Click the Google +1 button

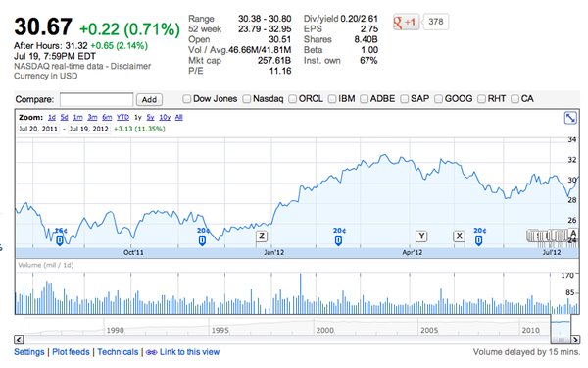406,22
